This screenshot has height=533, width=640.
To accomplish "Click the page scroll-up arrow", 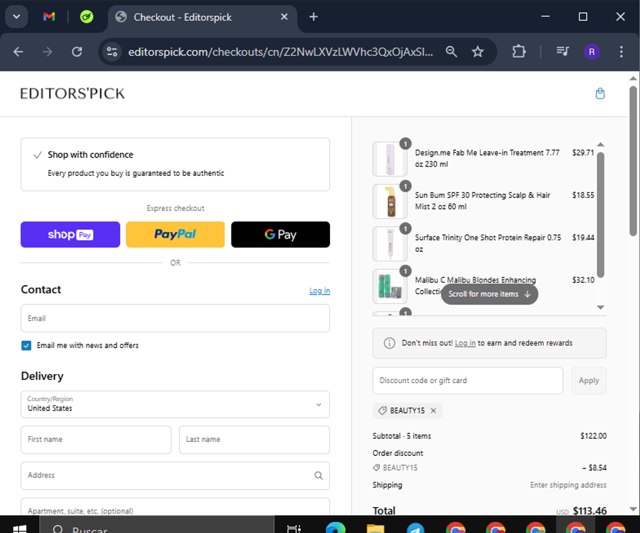I will click(x=633, y=78).
